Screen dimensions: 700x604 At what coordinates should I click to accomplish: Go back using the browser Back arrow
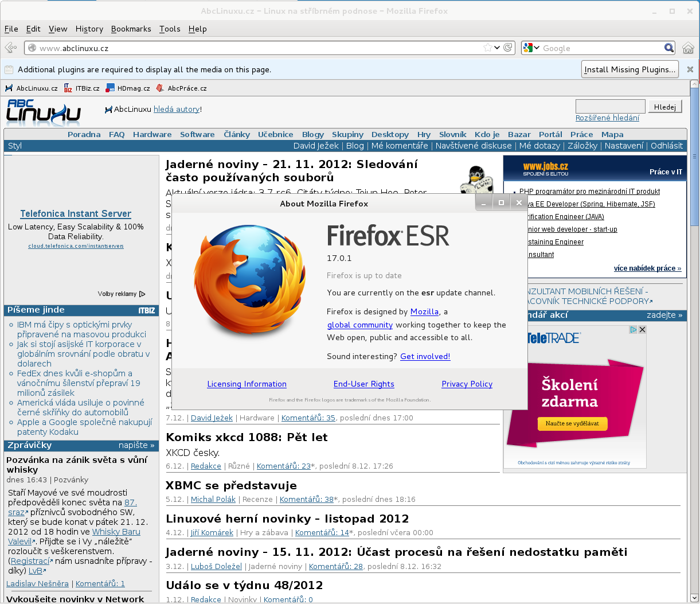click(x=10, y=48)
